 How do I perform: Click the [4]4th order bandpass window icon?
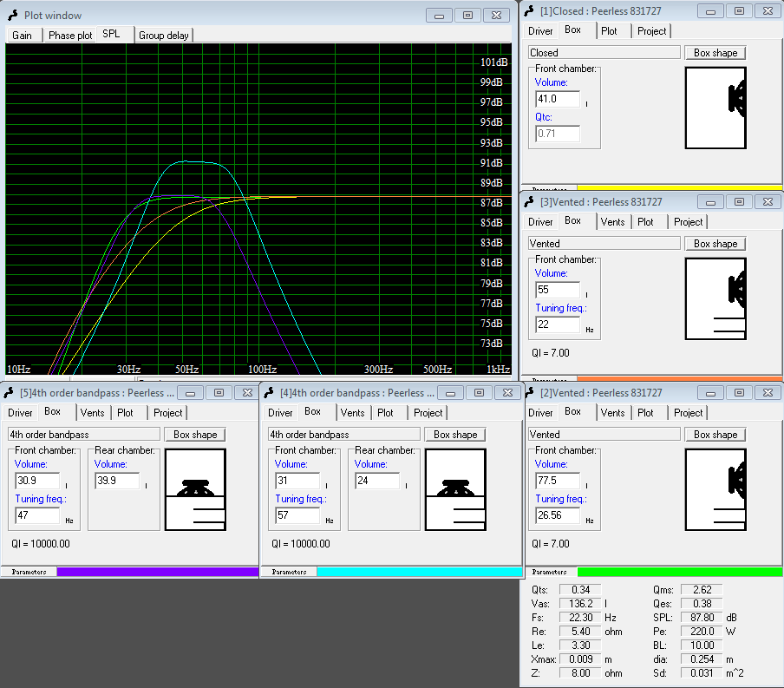(269, 393)
